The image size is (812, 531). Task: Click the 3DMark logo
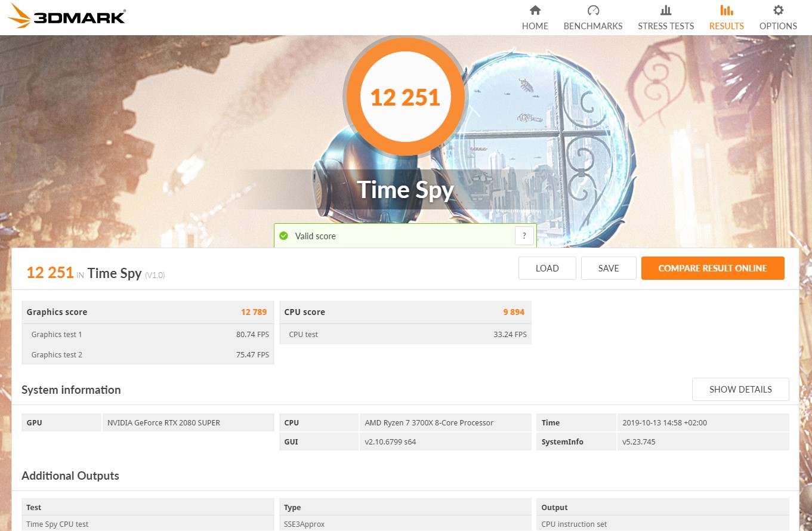67,17
